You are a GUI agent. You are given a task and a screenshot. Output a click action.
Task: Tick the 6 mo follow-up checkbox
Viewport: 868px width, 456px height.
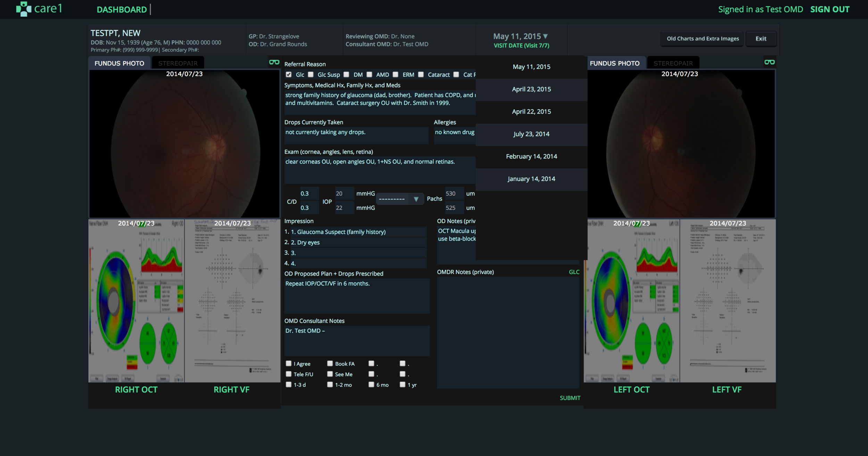(x=371, y=384)
